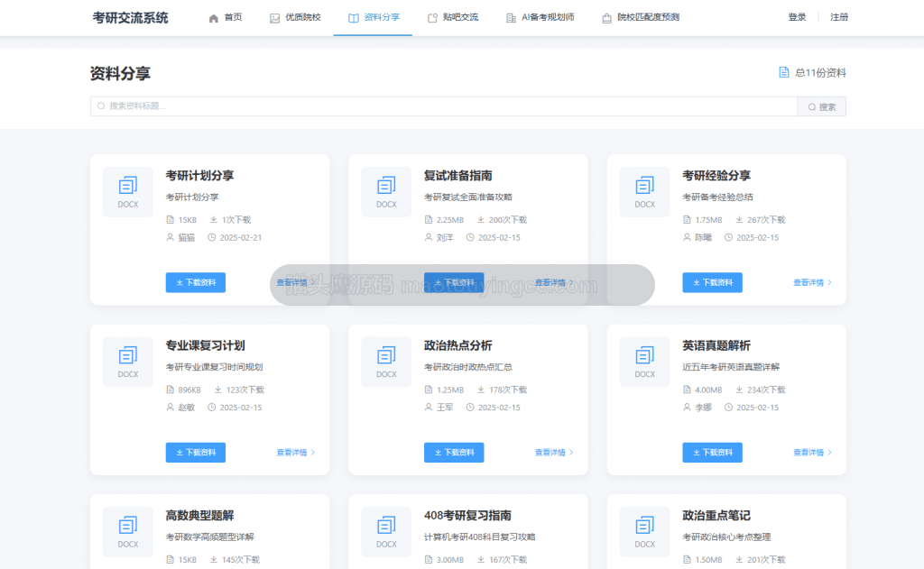Image resolution: width=924 pixels, height=569 pixels.
Task: Switch to the 优质院校 tab
Action: click(x=295, y=18)
